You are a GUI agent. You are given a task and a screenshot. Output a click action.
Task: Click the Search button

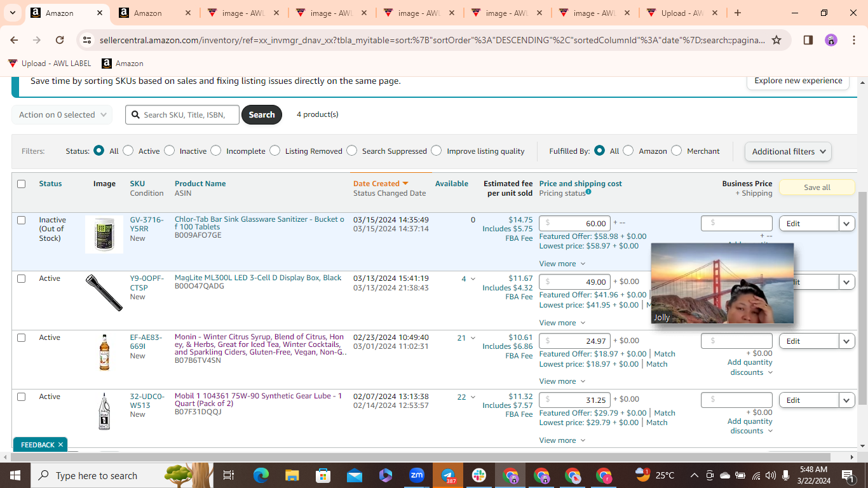262,115
